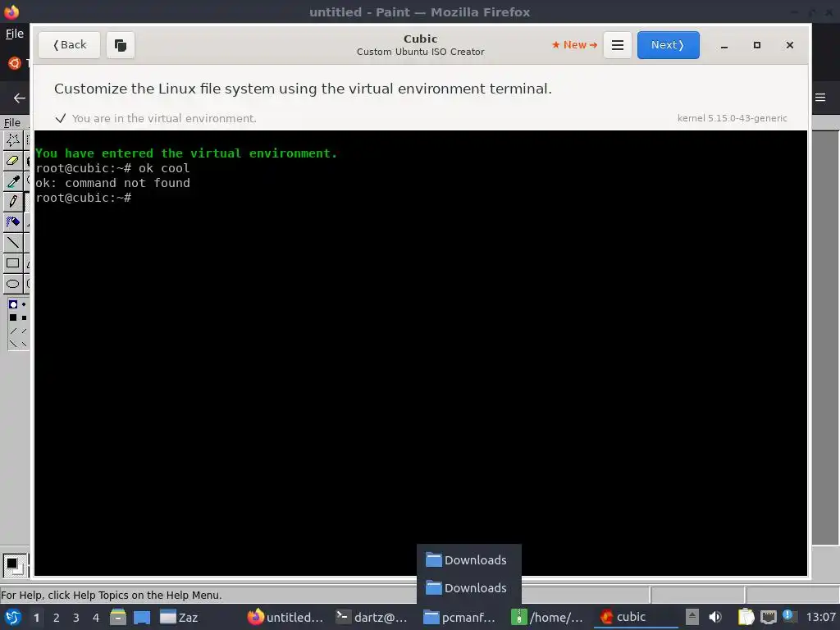Switch to untitled Firefox window in taskbar

click(285, 617)
